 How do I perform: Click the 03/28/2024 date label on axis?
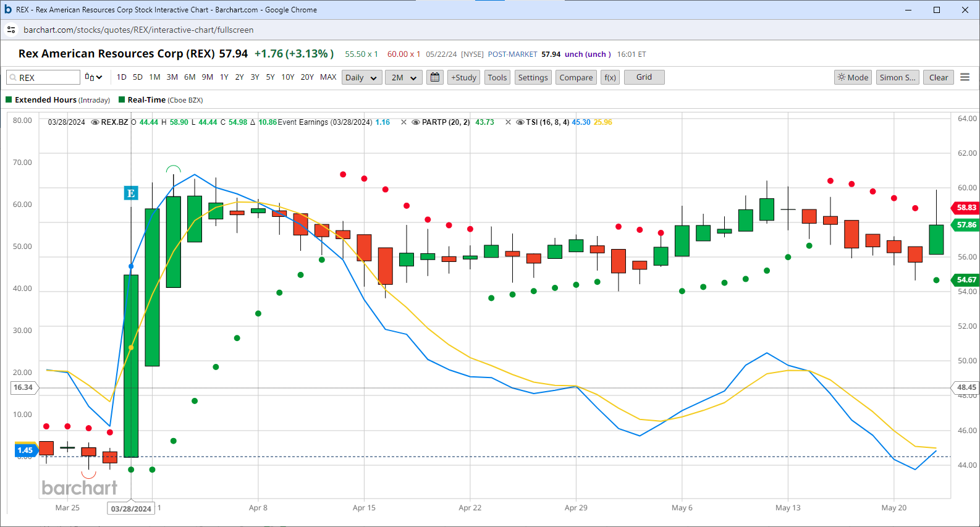(131, 508)
